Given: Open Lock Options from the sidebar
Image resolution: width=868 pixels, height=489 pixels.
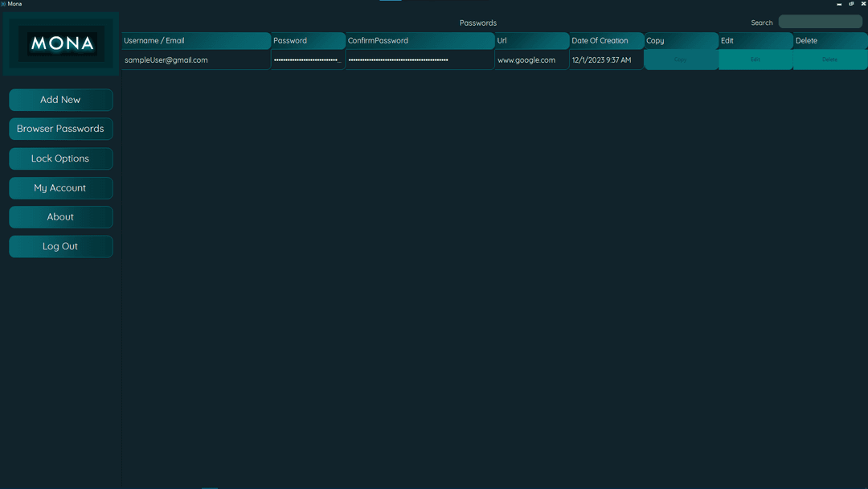Looking at the screenshot, I should point(60,158).
